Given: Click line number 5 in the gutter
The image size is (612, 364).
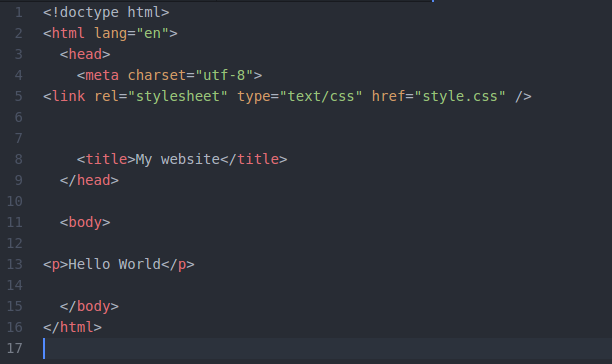Looking at the screenshot, I should coord(18,96).
